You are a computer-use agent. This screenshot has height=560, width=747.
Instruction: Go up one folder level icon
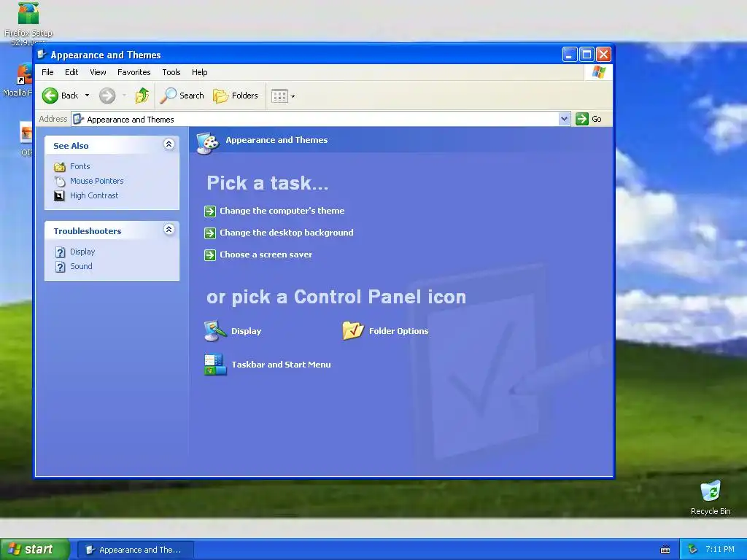[x=142, y=96]
